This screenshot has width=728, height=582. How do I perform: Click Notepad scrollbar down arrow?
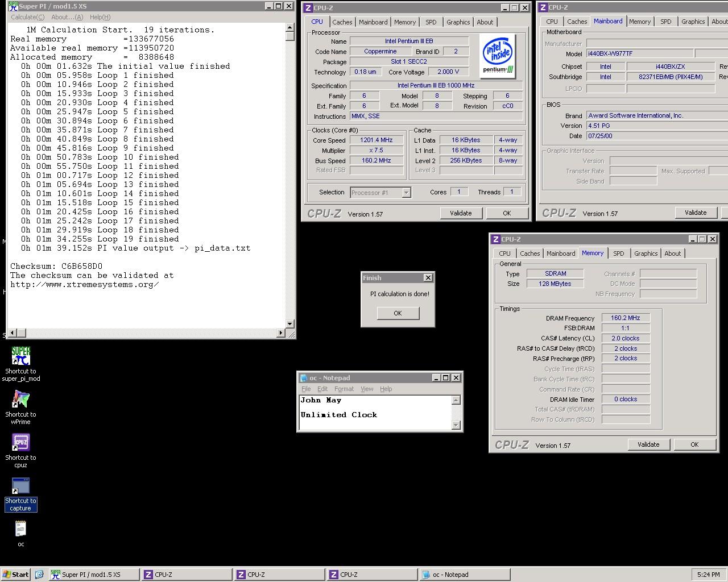click(456, 425)
